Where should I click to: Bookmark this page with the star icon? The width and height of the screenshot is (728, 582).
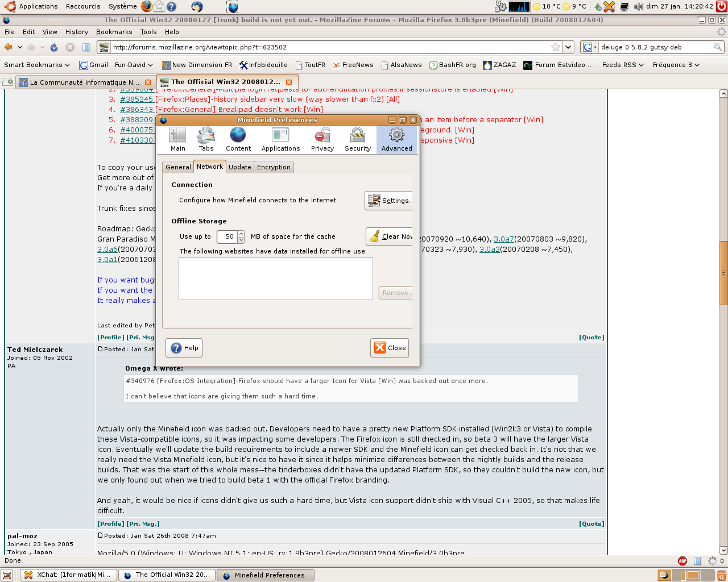[556, 47]
